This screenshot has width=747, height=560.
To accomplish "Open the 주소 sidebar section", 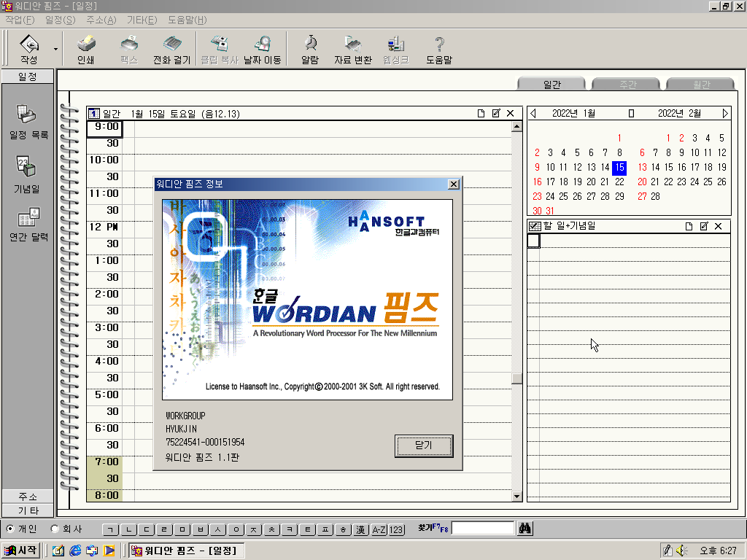I will pos(28,497).
